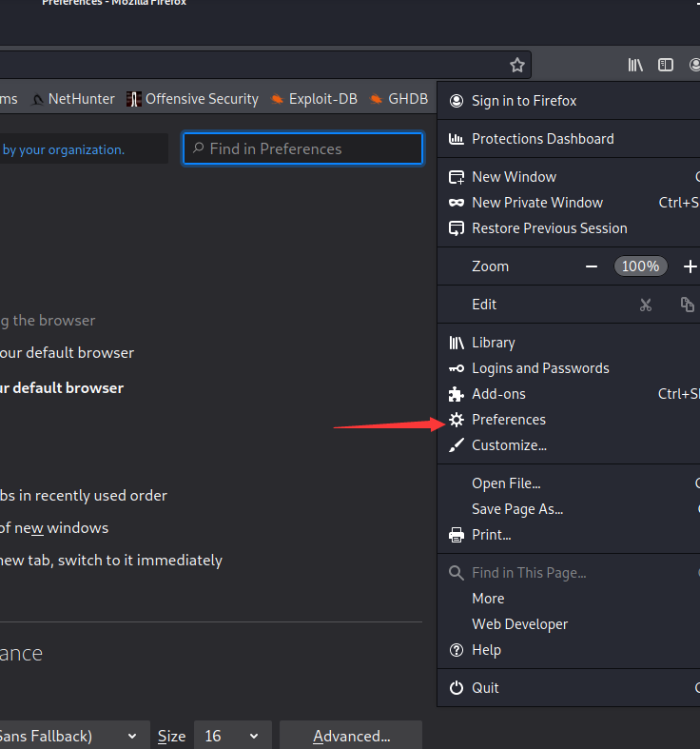Choose New Private Window

pos(536,203)
